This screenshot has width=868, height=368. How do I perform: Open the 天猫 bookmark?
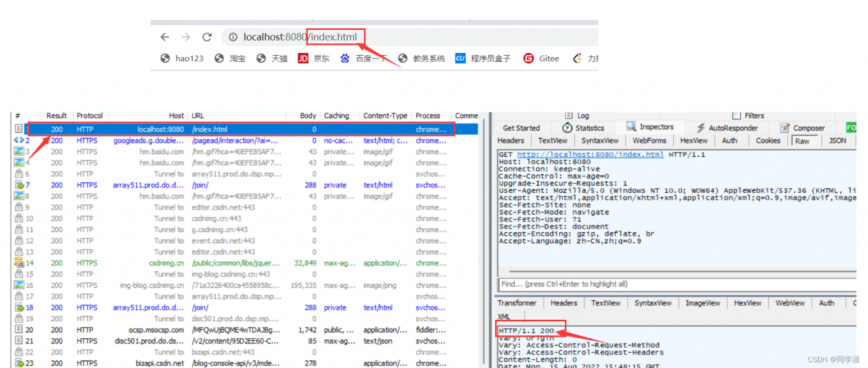[x=272, y=58]
